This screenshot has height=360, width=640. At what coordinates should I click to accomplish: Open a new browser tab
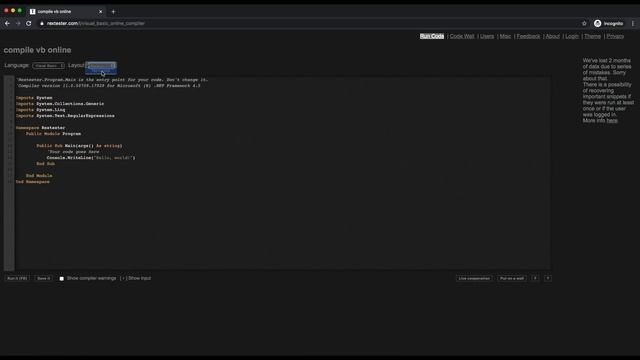(113, 11)
